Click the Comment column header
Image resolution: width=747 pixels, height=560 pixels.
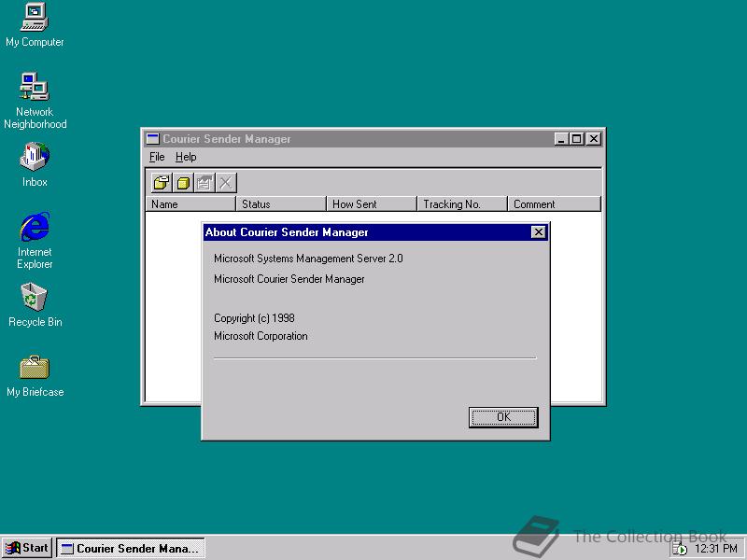554,203
